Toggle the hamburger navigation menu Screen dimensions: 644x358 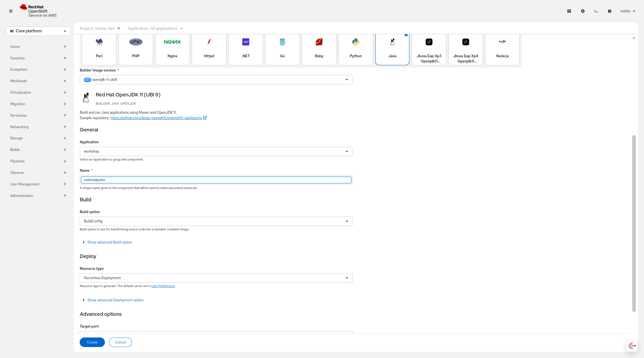click(11, 11)
